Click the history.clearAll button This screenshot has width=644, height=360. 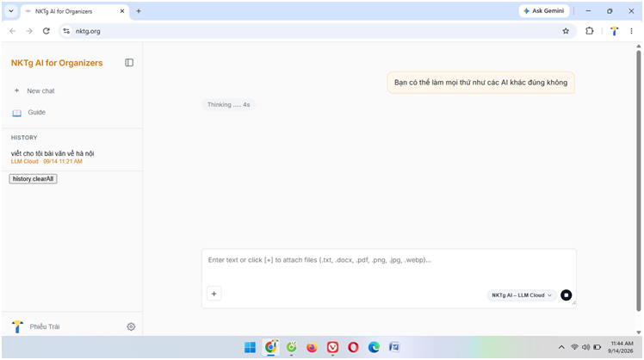pyautogui.click(x=34, y=179)
